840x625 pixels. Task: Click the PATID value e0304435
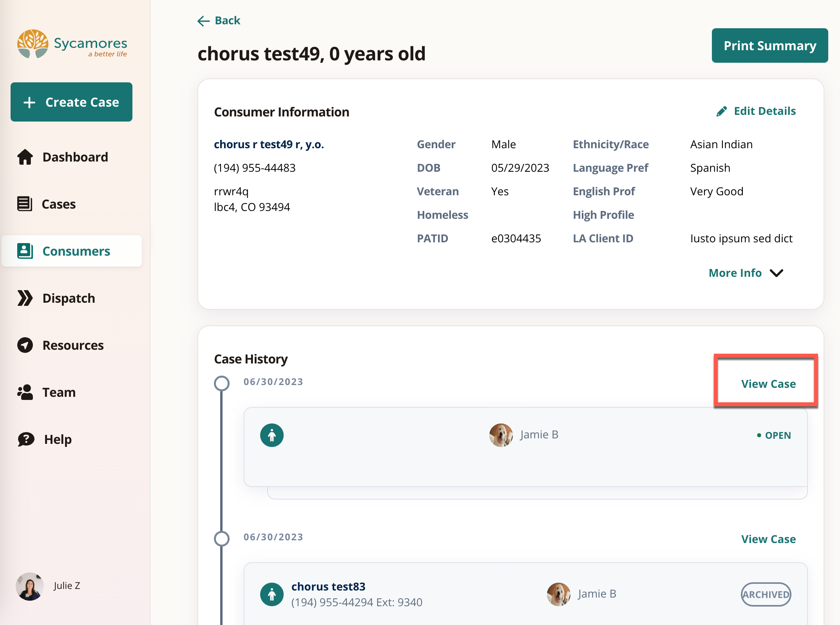tap(516, 239)
